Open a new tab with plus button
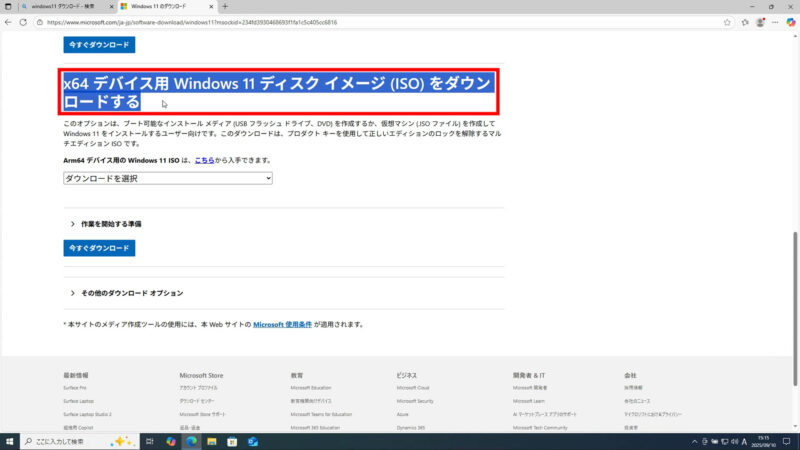This screenshot has width=800, height=450. [225, 6]
